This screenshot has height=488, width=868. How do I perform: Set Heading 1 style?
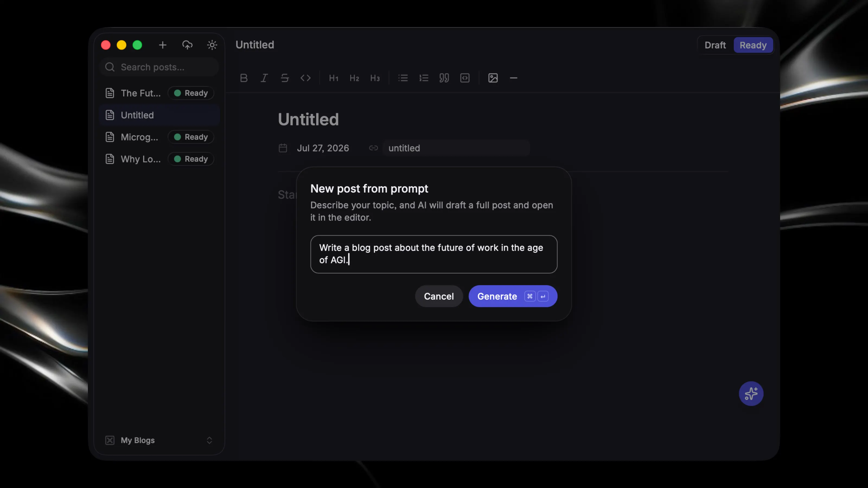click(334, 78)
